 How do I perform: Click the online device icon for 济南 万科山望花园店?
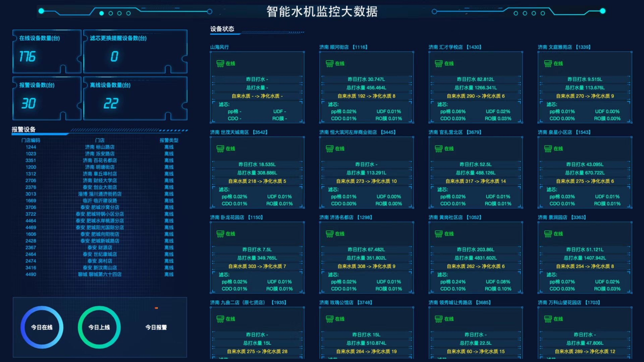548,319
